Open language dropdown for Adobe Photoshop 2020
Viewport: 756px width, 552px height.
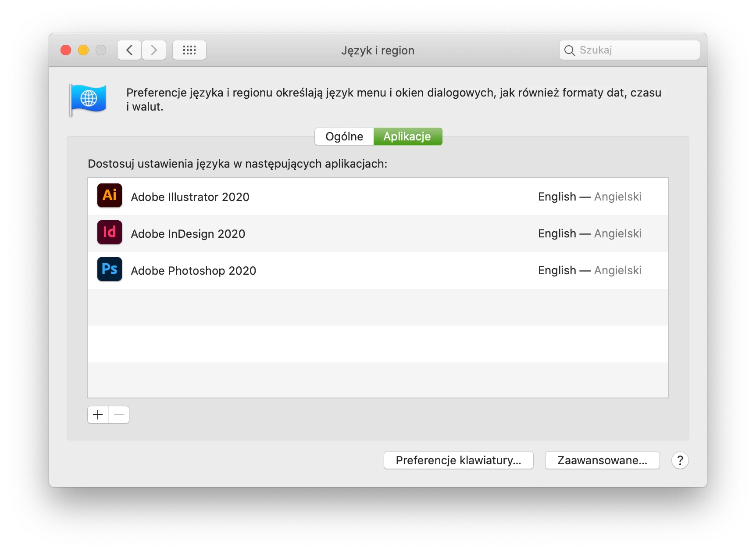pos(590,270)
